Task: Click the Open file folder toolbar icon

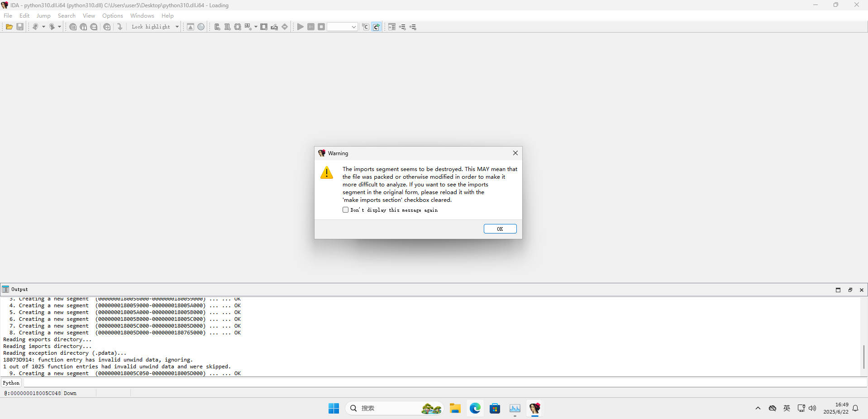Action: (x=9, y=27)
